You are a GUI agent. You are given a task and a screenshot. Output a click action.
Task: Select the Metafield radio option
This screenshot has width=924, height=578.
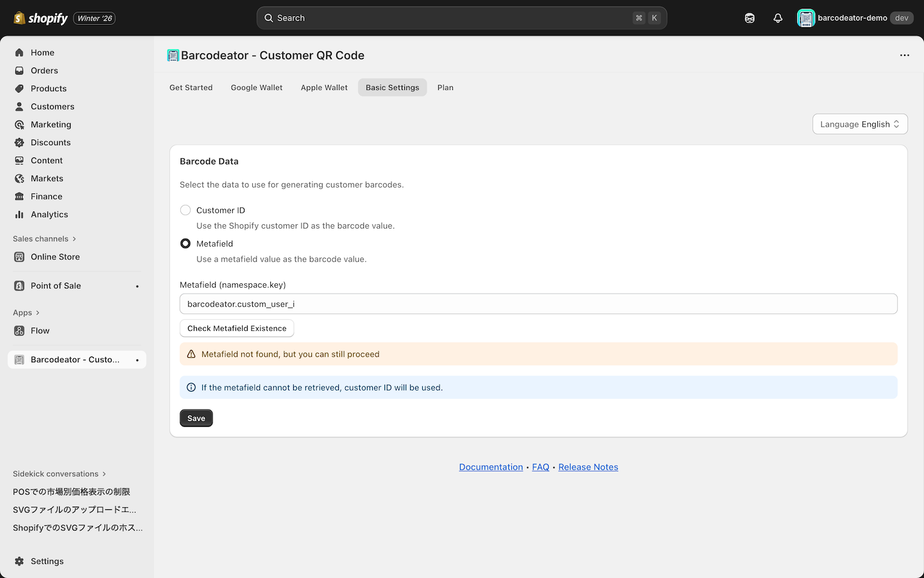coord(185,243)
